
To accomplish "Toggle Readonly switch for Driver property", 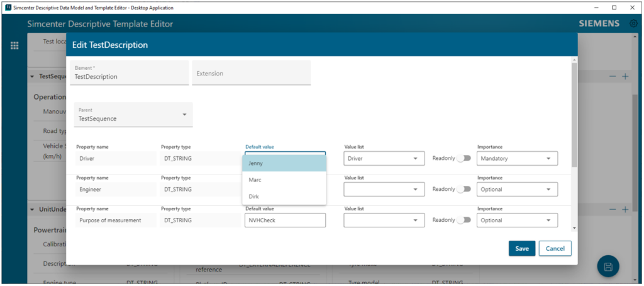I will [x=464, y=159].
